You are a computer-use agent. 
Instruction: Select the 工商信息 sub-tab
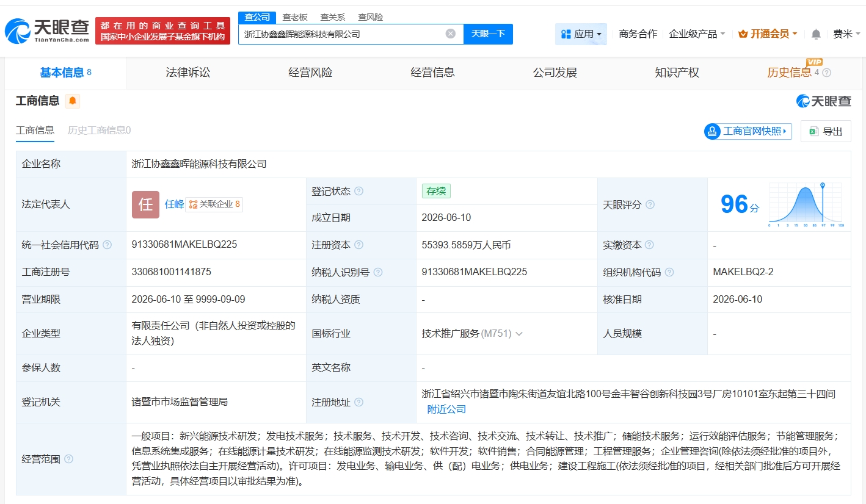click(35, 131)
